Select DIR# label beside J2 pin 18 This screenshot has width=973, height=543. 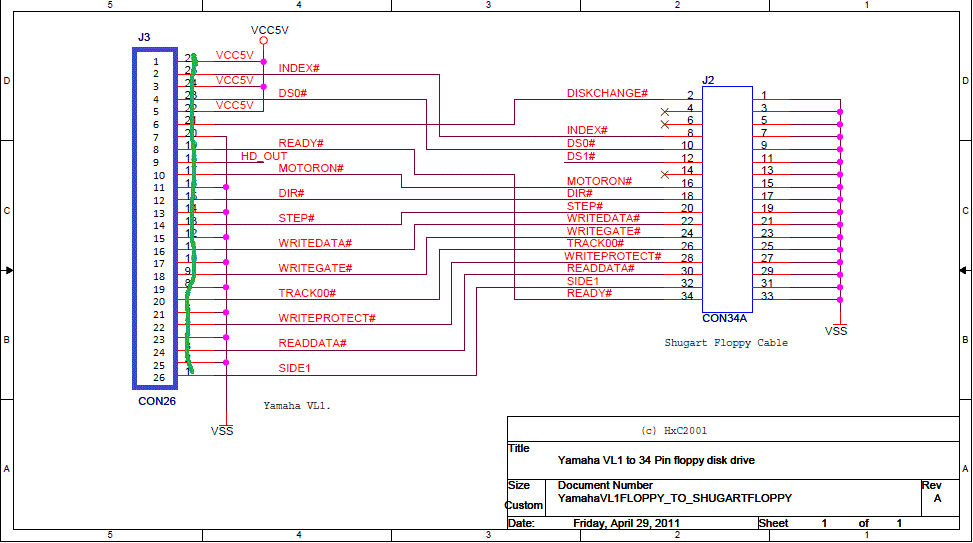point(579,193)
